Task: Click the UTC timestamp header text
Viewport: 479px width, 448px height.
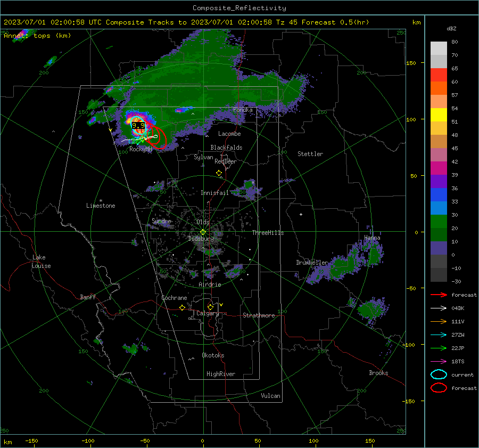Action: pyautogui.click(x=52, y=22)
